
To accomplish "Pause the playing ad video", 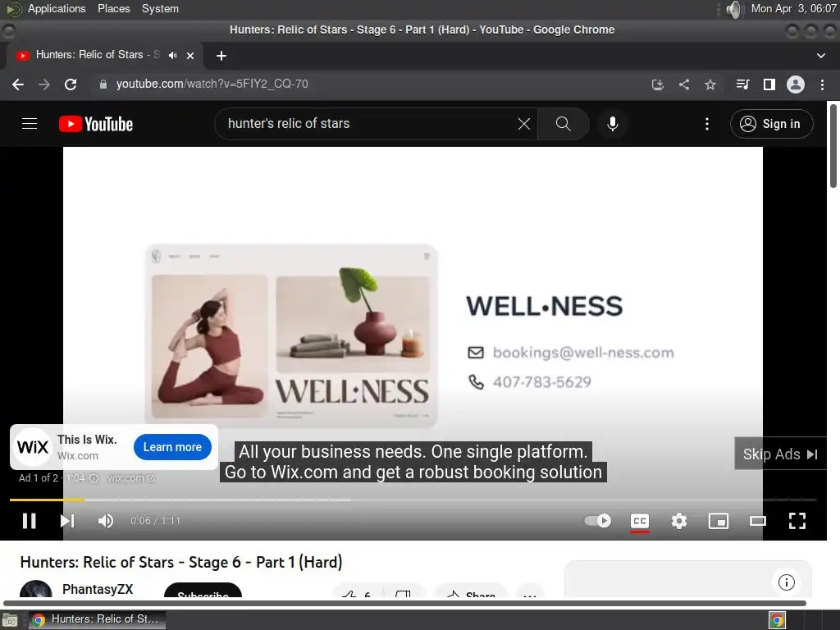I will click(29, 521).
